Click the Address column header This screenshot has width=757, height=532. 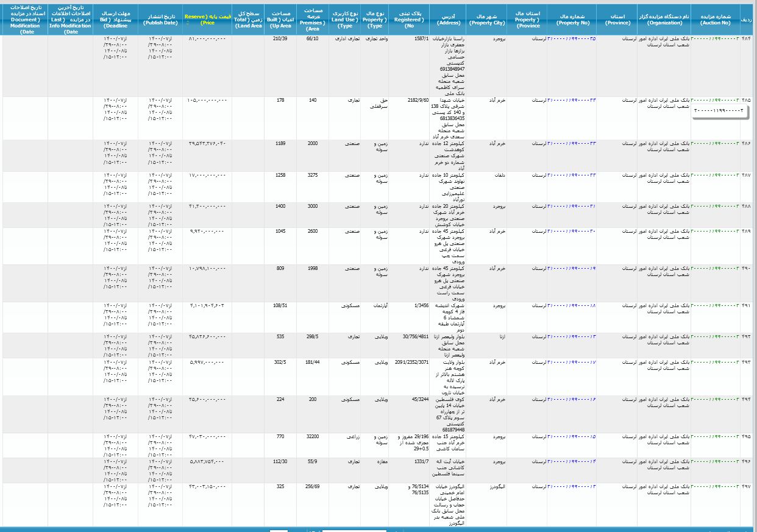tap(449, 18)
